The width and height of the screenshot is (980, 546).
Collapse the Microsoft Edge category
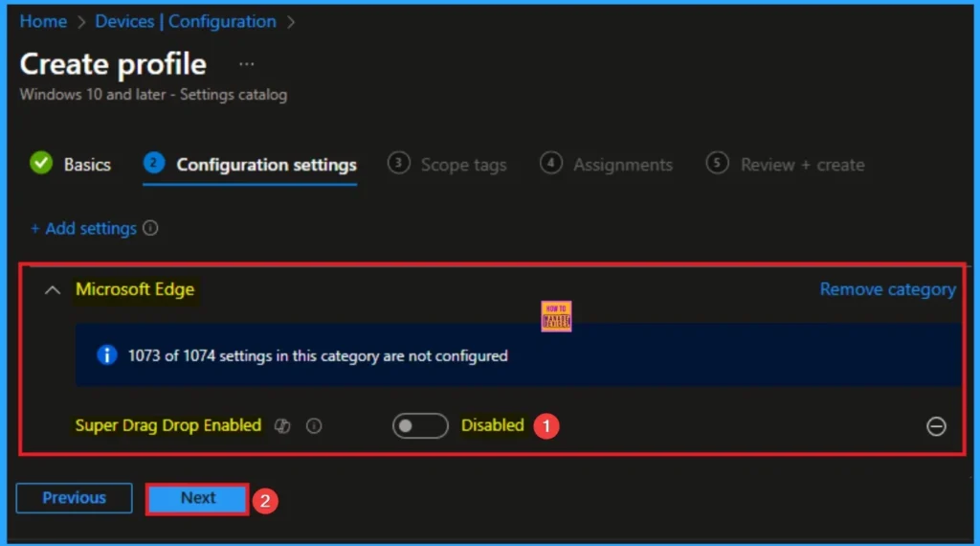53,289
